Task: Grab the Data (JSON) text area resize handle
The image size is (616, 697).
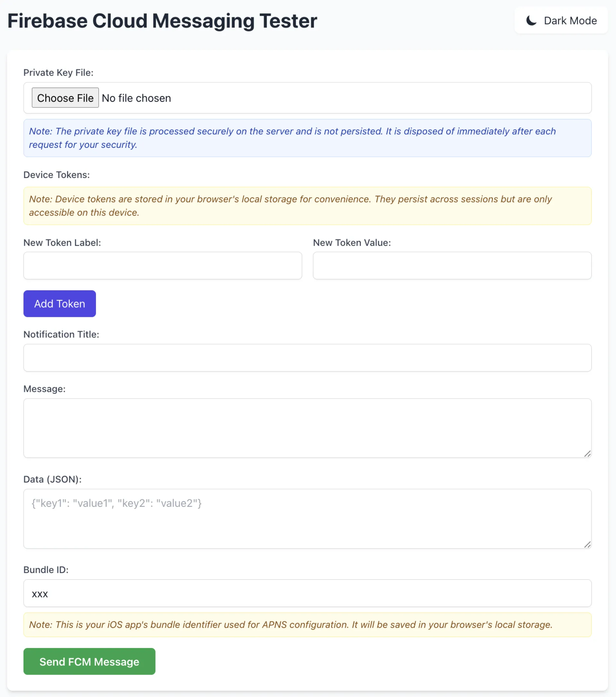Action: pyautogui.click(x=587, y=545)
